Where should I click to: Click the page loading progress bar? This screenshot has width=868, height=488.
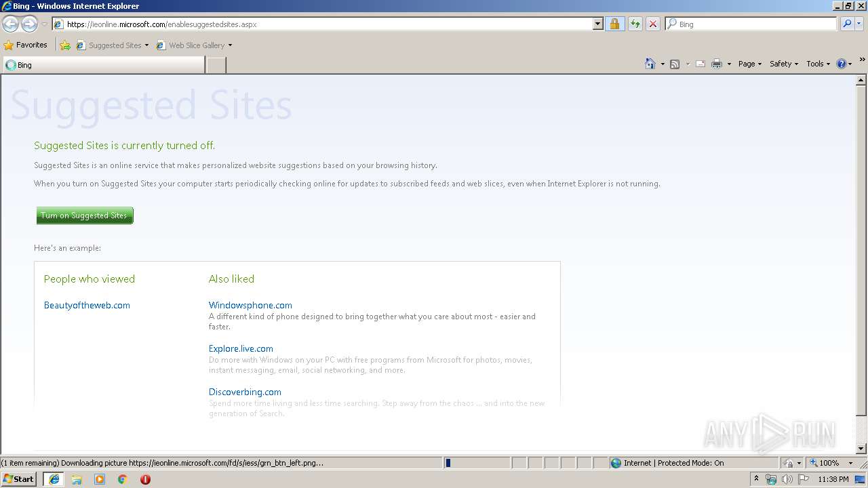[477, 463]
